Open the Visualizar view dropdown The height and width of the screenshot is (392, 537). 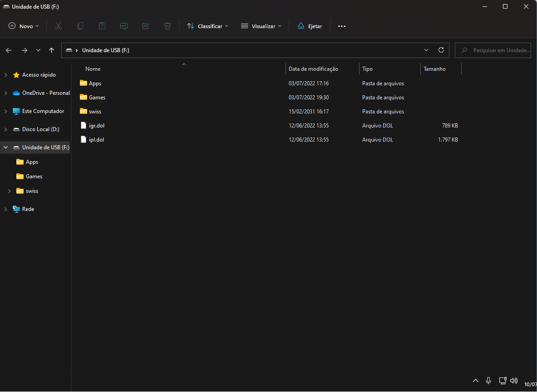261,26
